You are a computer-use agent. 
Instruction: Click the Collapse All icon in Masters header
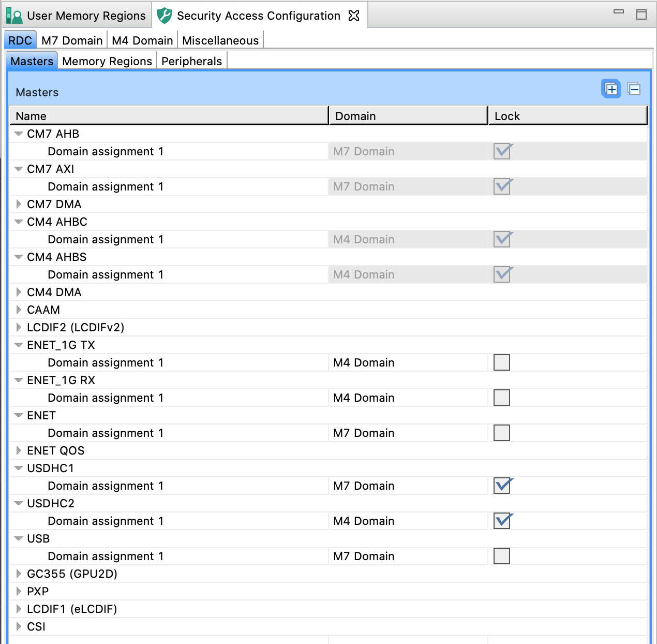[x=634, y=89]
